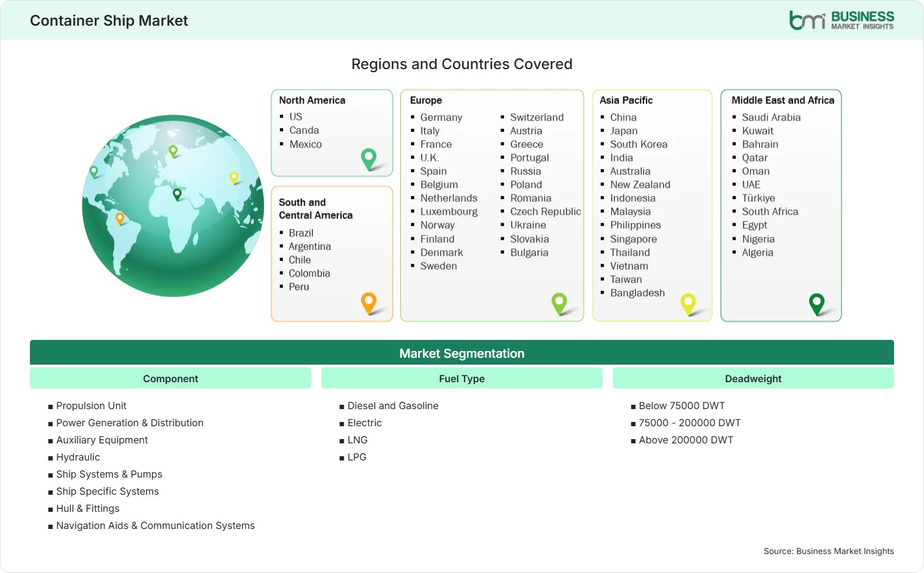Viewport: 924px width, 573px height.
Task: Click the Market Segmentation banner
Action: [462, 353]
